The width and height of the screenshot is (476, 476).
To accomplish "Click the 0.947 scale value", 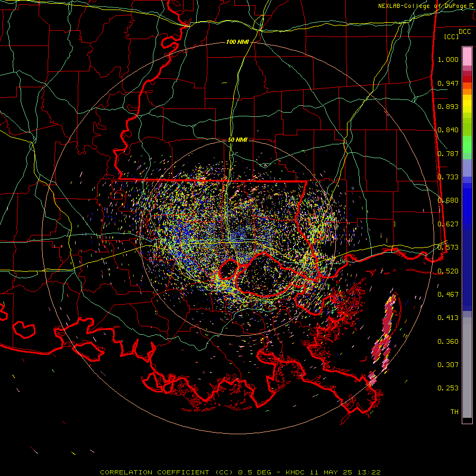I will tap(448, 83).
